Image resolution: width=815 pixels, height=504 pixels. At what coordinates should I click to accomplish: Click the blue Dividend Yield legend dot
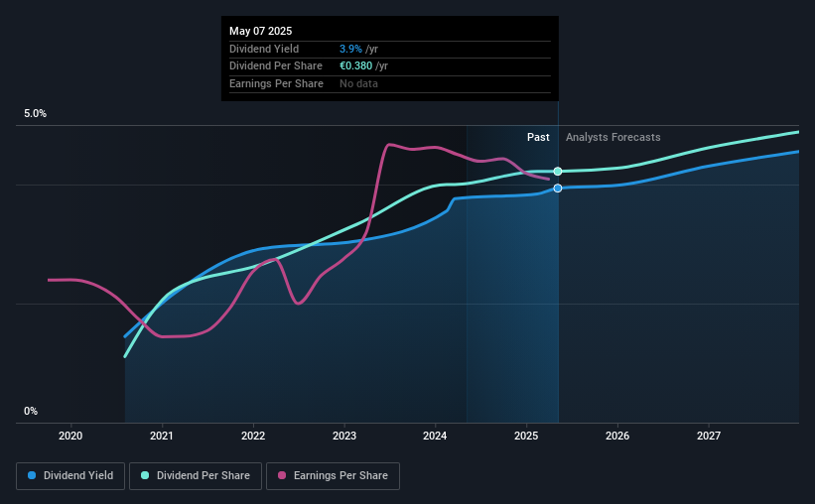pos(32,475)
